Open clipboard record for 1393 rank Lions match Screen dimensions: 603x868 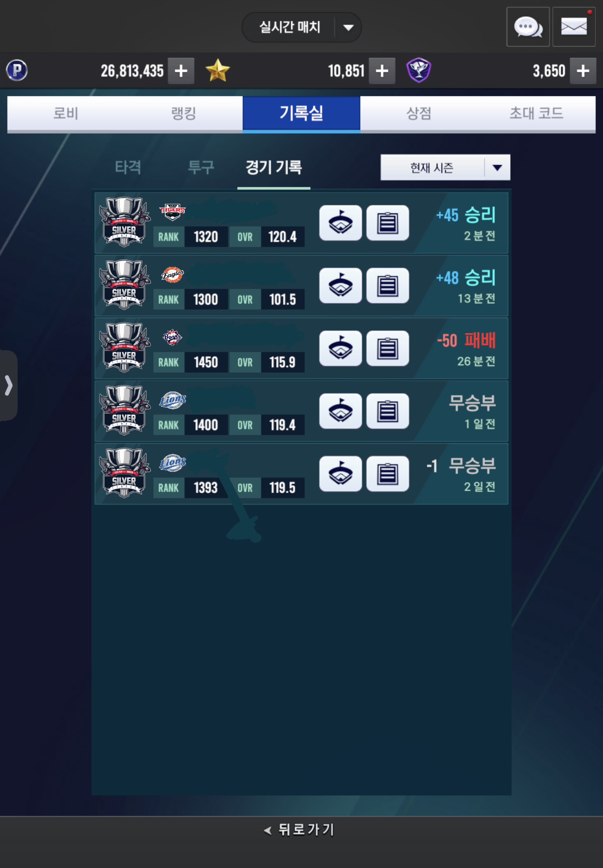coord(388,474)
